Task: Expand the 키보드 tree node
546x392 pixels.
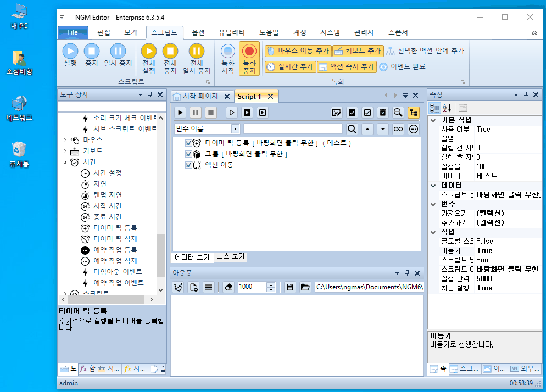Action: click(x=65, y=151)
